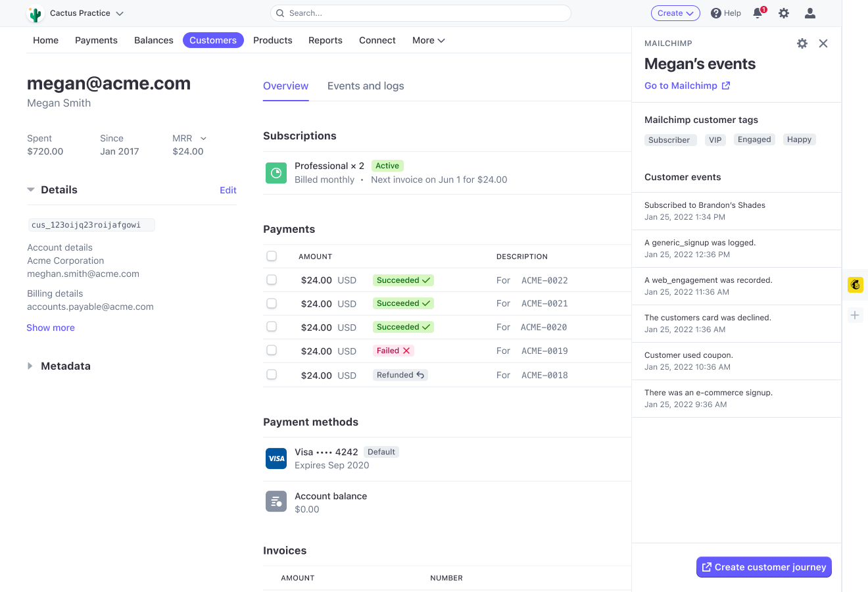Open the Go to Mailchimp link

coord(687,86)
